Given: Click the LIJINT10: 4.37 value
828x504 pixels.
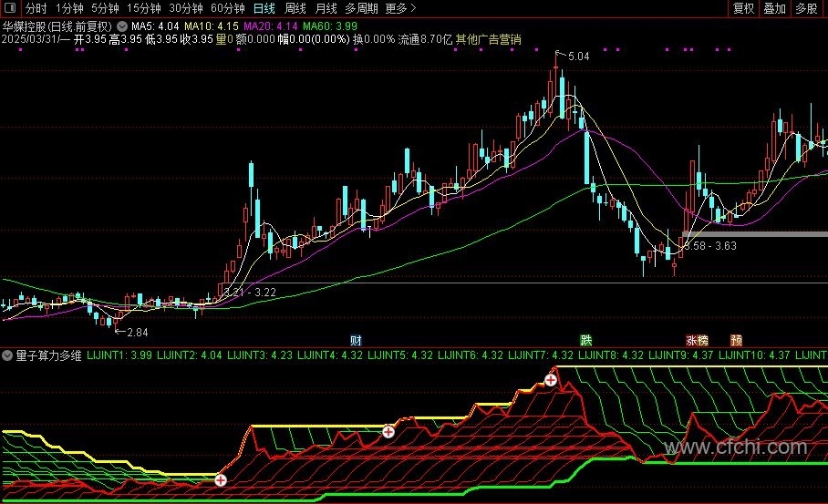Looking at the screenshot, I should [755, 355].
